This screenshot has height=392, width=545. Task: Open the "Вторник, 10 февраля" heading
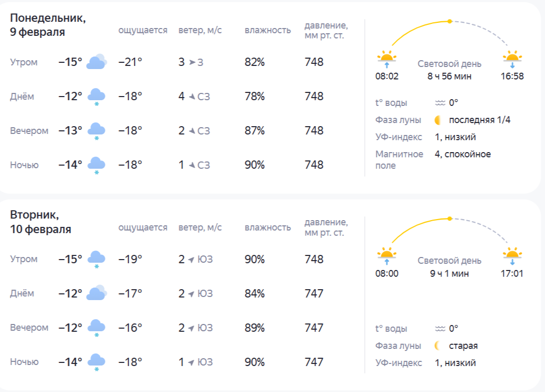click(x=40, y=222)
